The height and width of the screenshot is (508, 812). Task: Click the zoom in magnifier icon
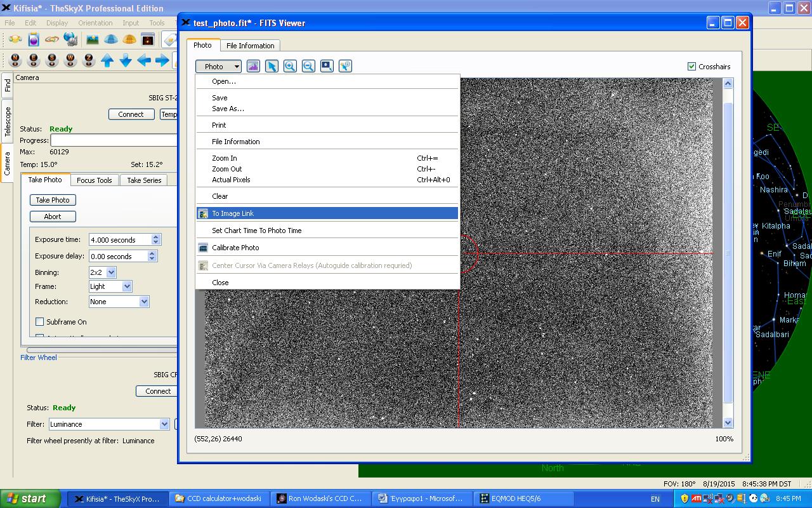(x=290, y=66)
